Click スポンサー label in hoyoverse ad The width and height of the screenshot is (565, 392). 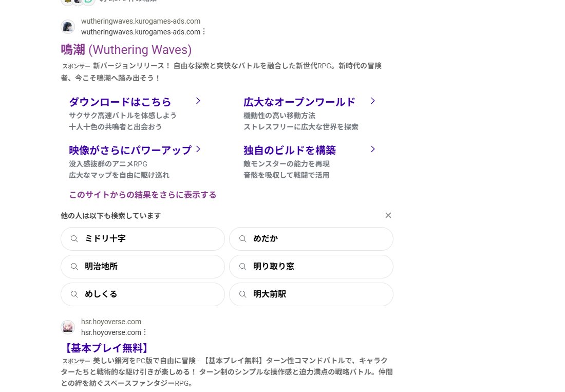tap(76, 361)
